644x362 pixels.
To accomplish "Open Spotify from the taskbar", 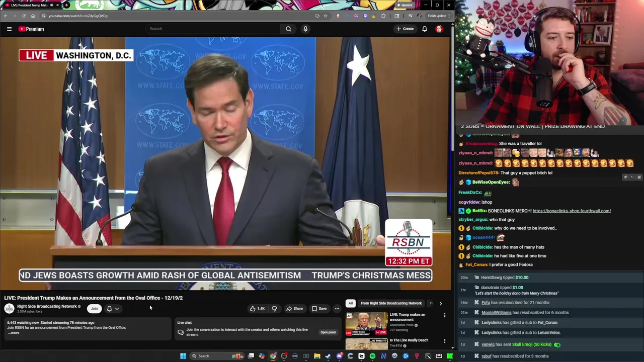I will point(372,356).
